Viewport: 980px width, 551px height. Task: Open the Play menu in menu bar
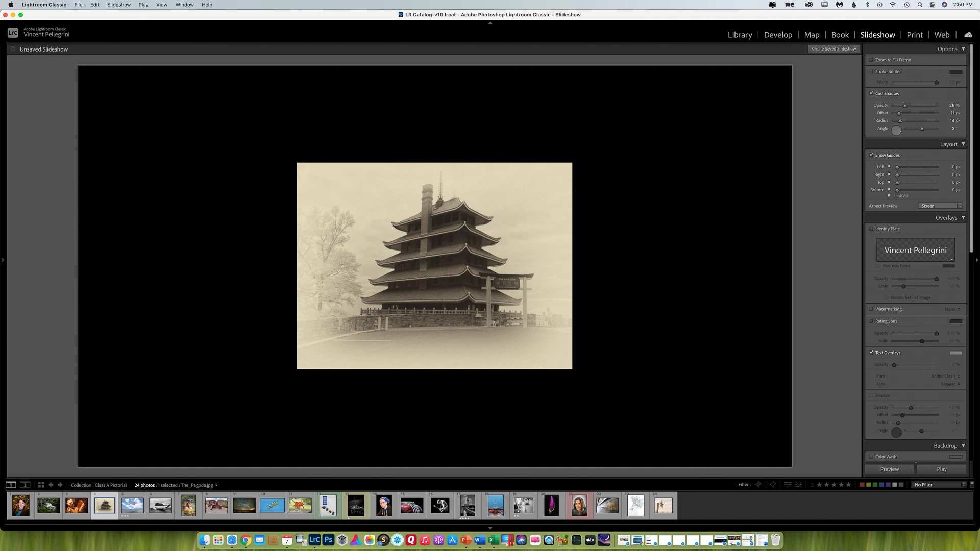pyautogui.click(x=143, y=5)
